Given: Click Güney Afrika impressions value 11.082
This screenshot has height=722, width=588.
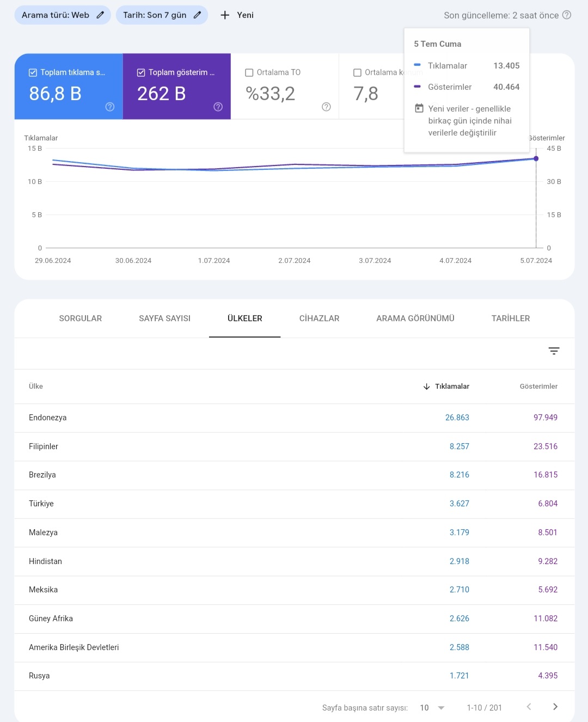Looking at the screenshot, I should [x=546, y=619].
